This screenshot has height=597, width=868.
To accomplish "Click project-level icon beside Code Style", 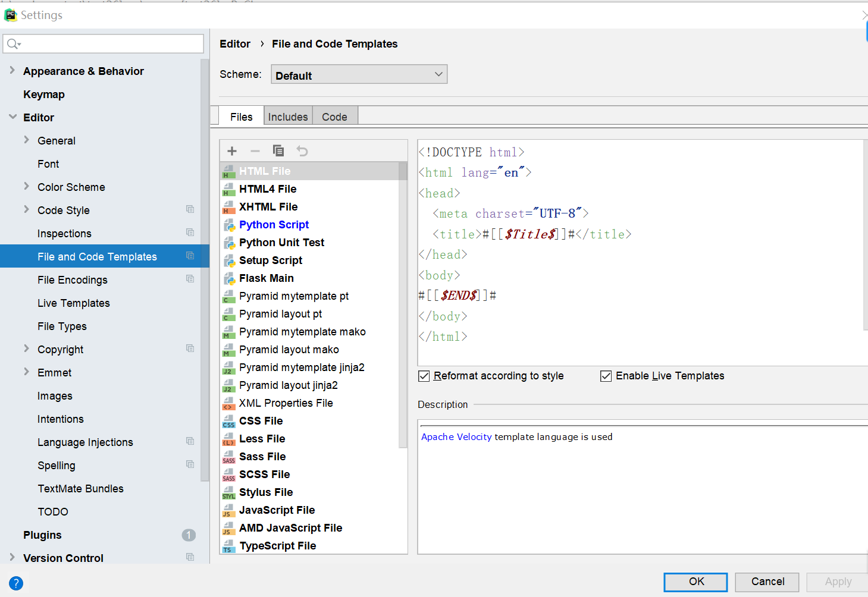I will (190, 209).
